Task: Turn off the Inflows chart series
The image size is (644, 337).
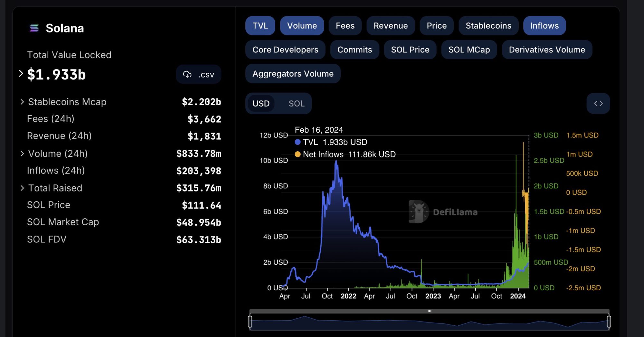Action: point(544,26)
